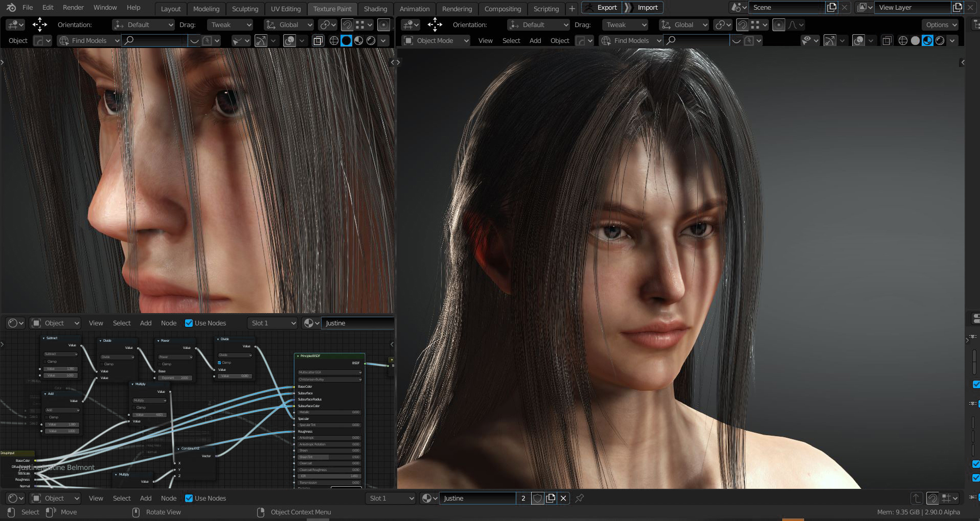Image resolution: width=980 pixels, height=521 pixels.
Task: Open shading options arrow in left viewport
Action: (383, 40)
